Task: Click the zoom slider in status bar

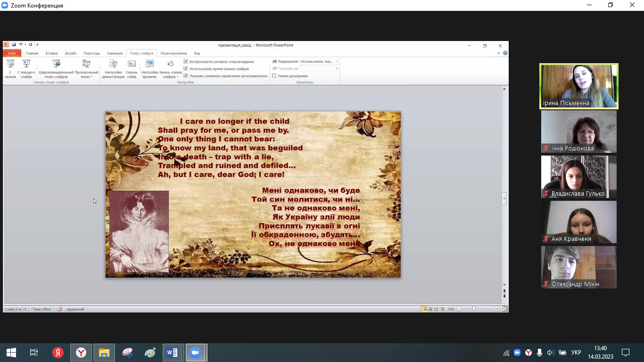Action: [x=473, y=309]
